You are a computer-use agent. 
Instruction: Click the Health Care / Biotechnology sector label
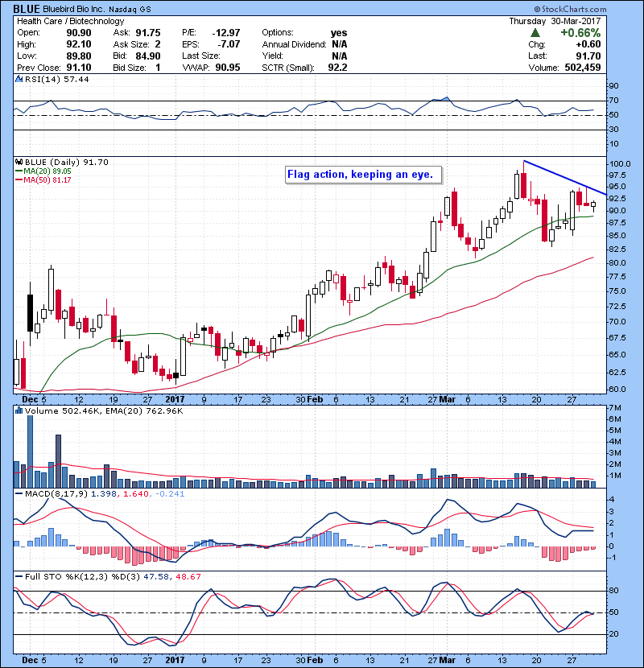coord(70,21)
